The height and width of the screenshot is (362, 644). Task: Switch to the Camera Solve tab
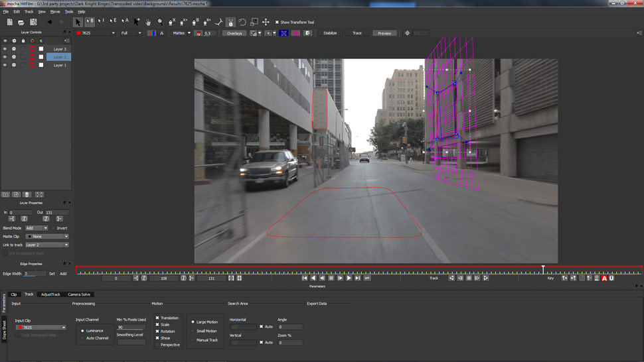(79, 294)
